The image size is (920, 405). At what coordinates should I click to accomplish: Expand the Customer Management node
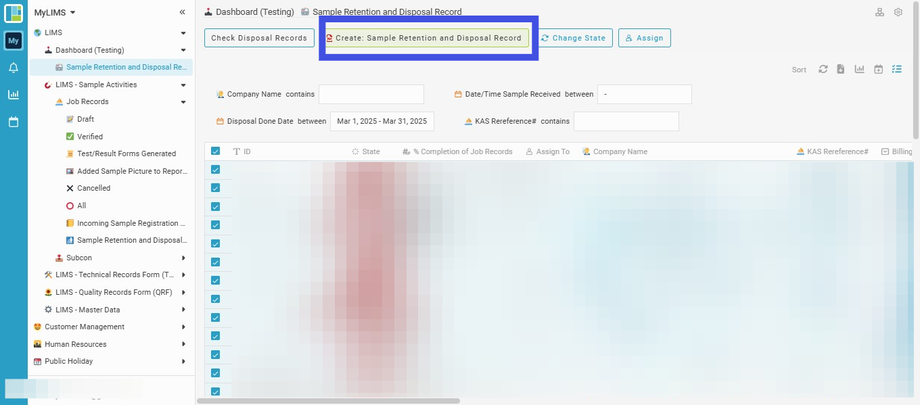(x=183, y=327)
